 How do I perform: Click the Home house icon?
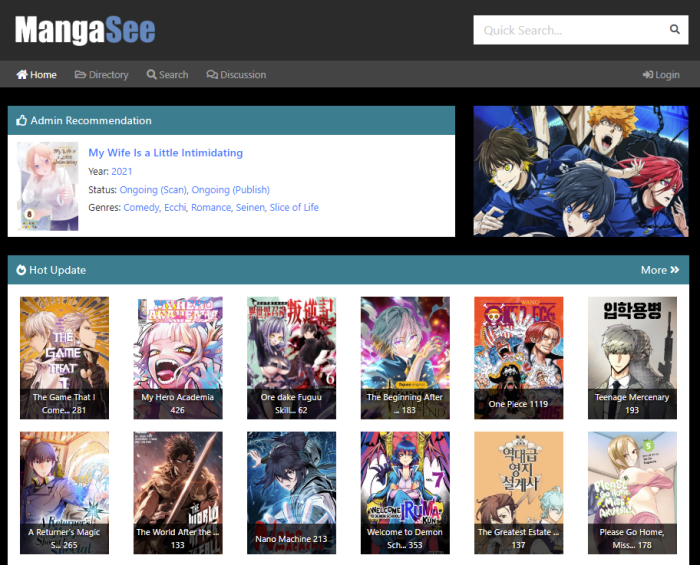(22, 75)
